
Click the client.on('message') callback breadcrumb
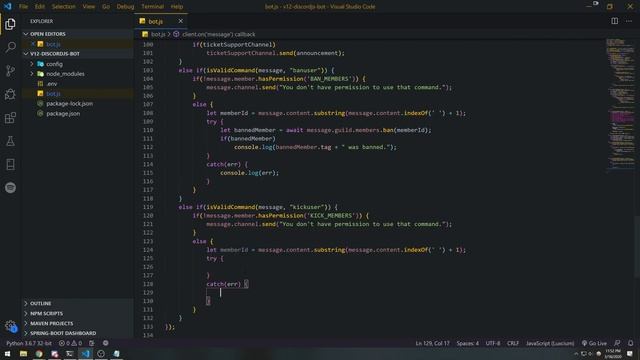[214, 34]
